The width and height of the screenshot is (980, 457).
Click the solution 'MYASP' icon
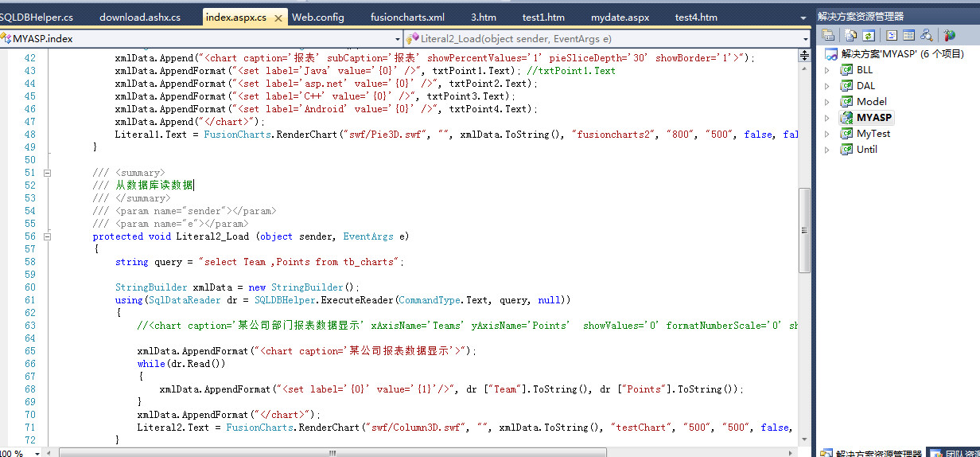tap(831, 54)
